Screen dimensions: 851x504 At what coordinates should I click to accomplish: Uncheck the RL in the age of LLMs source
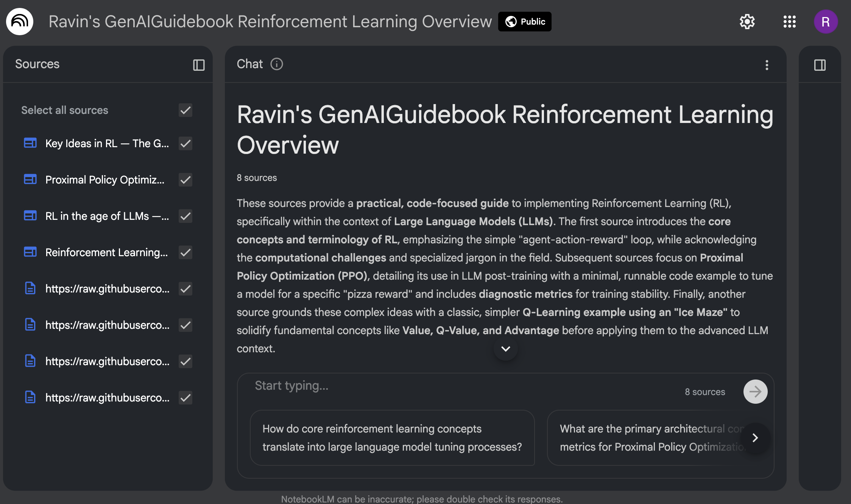(185, 216)
